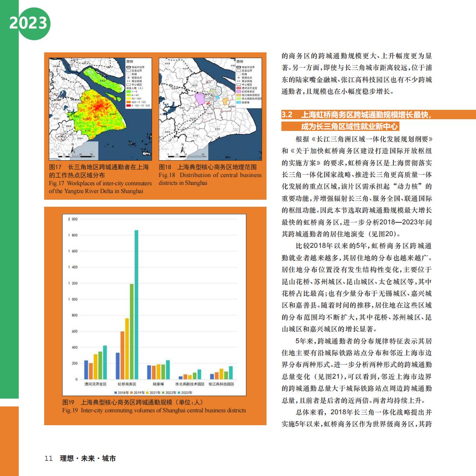Select line '山城区和嘉兴城区的增长显著。'
The image size is (476, 476).
pyautogui.click(x=329, y=329)
